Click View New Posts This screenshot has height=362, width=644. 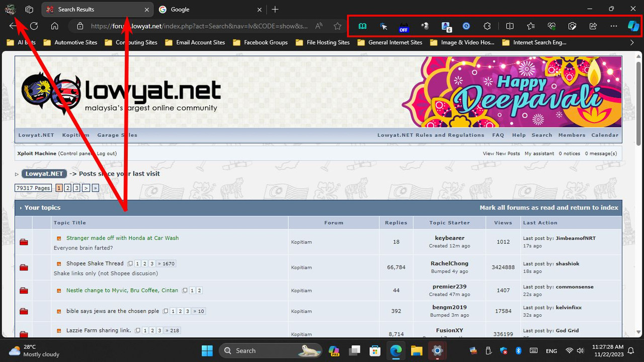click(x=501, y=153)
